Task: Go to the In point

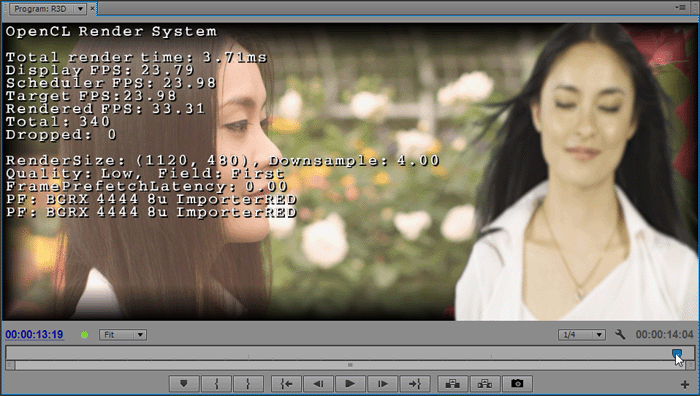Action: (x=286, y=383)
